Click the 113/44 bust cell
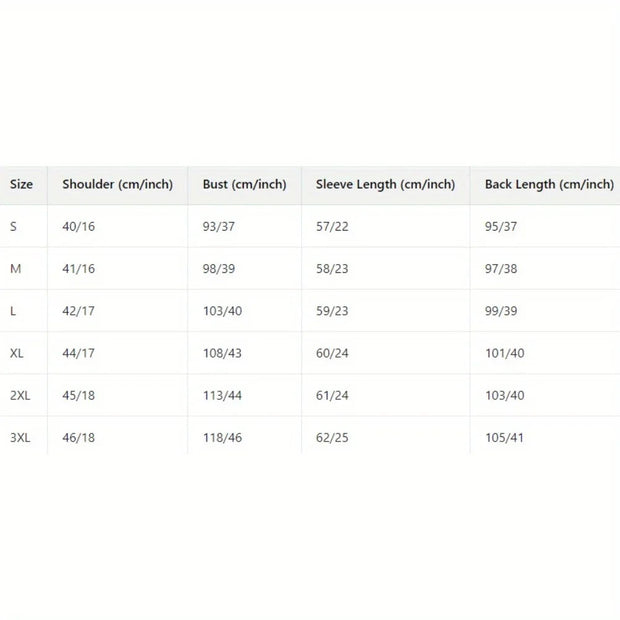 tap(223, 395)
